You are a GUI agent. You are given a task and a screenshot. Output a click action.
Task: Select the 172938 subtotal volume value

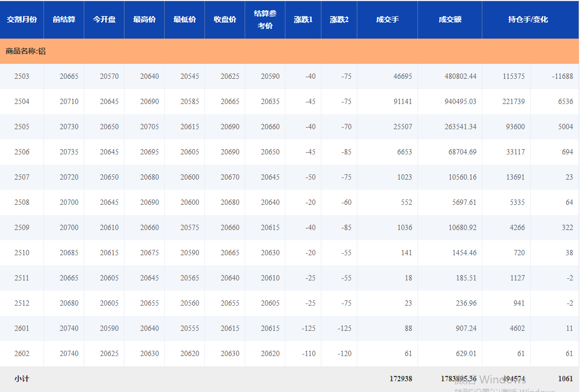pyautogui.click(x=401, y=379)
